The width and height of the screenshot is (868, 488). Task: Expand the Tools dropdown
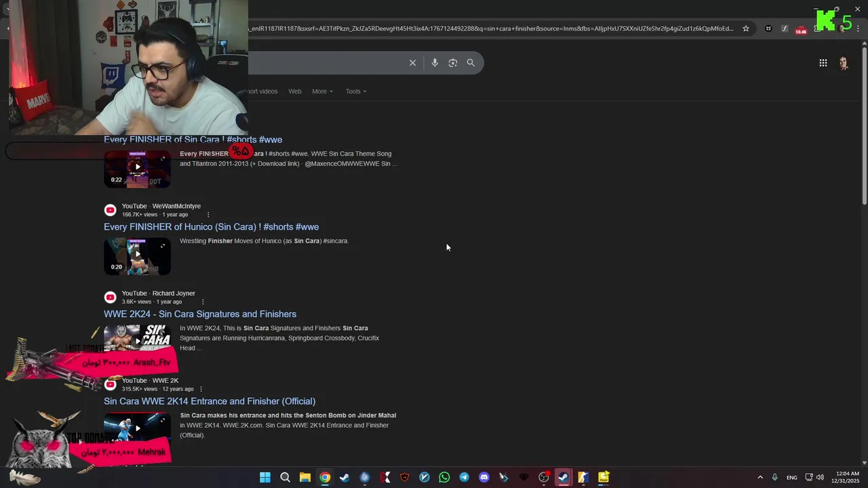coord(356,91)
